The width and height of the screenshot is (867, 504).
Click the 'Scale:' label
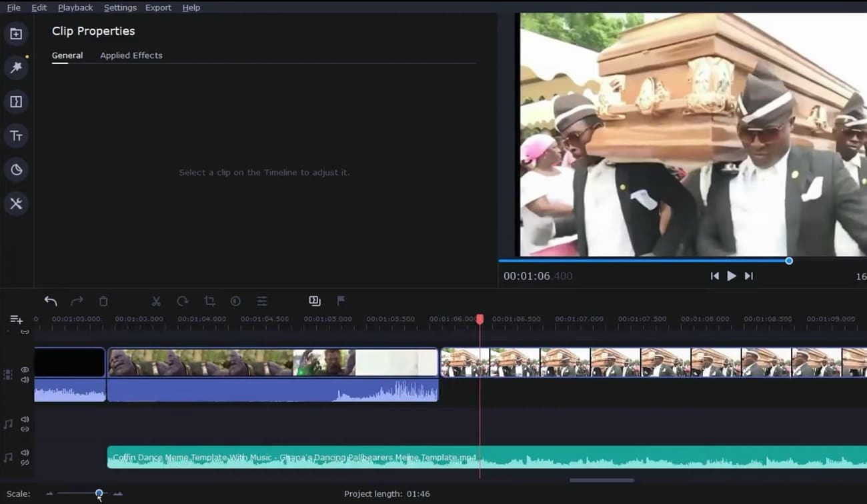pyautogui.click(x=19, y=494)
